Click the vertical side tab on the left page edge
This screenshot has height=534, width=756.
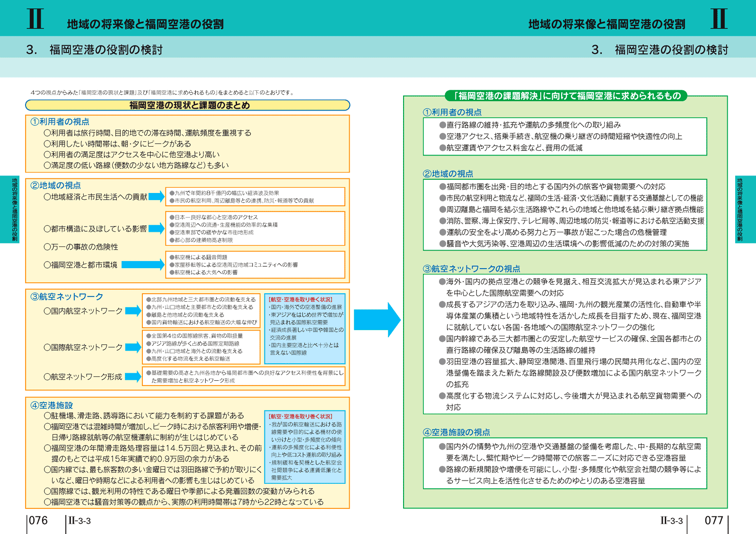coord(9,210)
